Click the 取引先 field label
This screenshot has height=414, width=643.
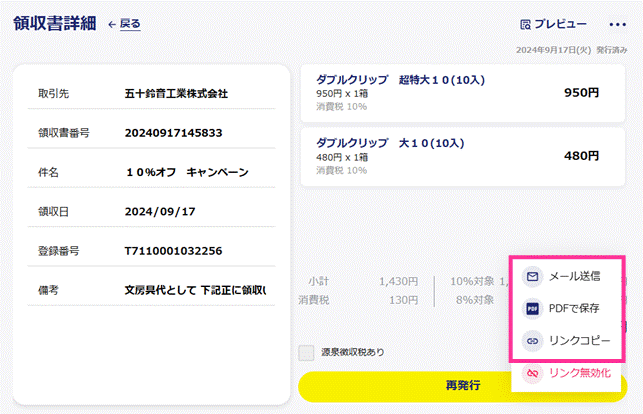click(53, 93)
